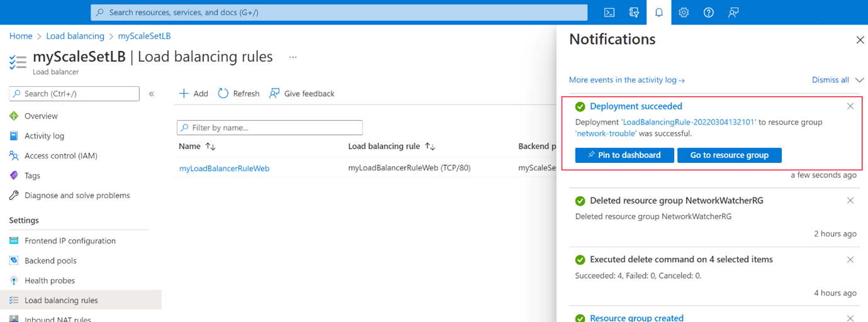Viewport: 868px width, 322px height.
Task: Click the Add plus icon in toolbar
Action: click(x=184, y=94)
